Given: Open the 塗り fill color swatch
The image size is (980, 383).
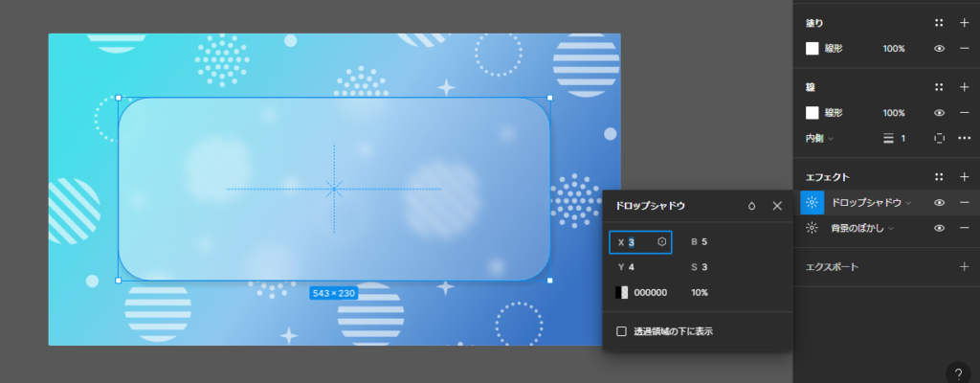Looking at the screenshot, I should click(x=812, y=48).
